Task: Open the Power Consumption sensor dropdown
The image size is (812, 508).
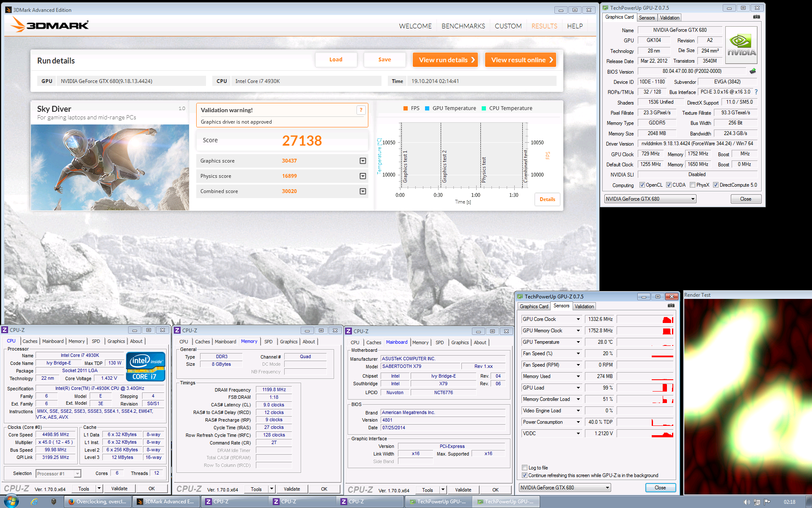Action: pyautogui.click(x=578, y=422)
